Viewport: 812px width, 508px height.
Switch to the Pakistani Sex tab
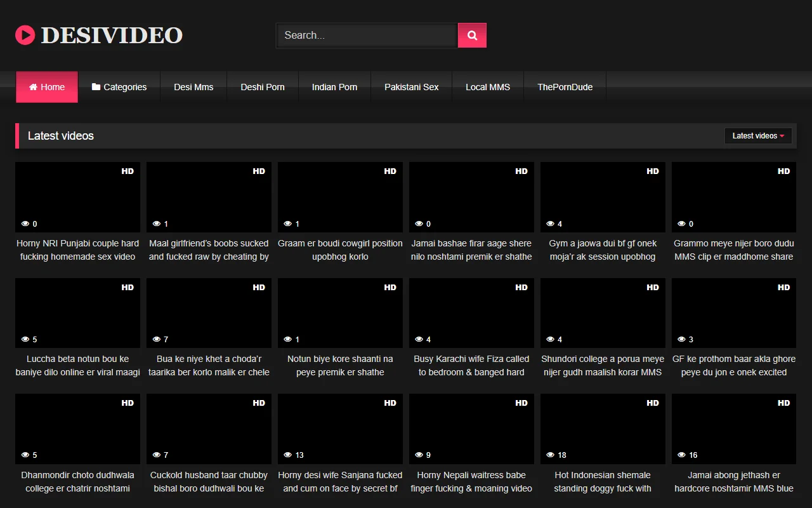tap(411, 86)
